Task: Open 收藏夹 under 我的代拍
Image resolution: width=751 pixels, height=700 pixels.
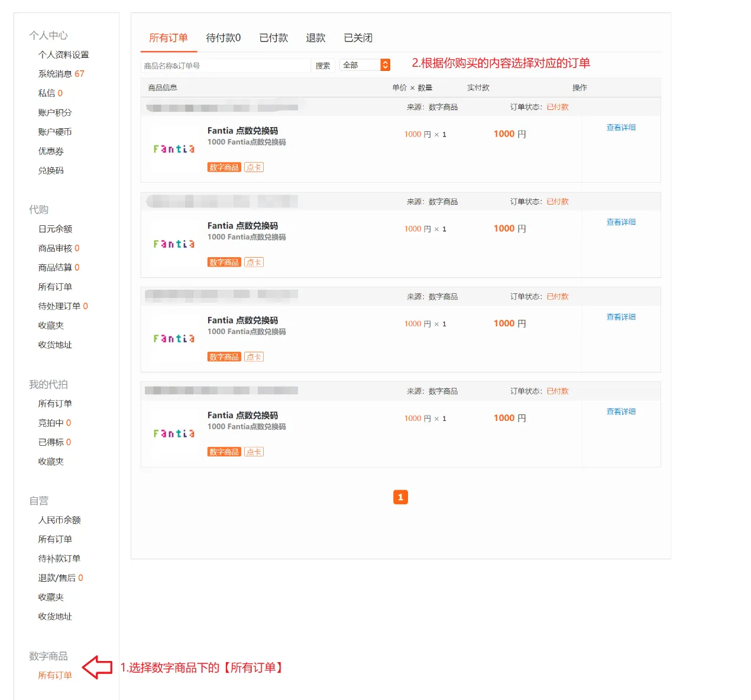Action: pos(51,461)
